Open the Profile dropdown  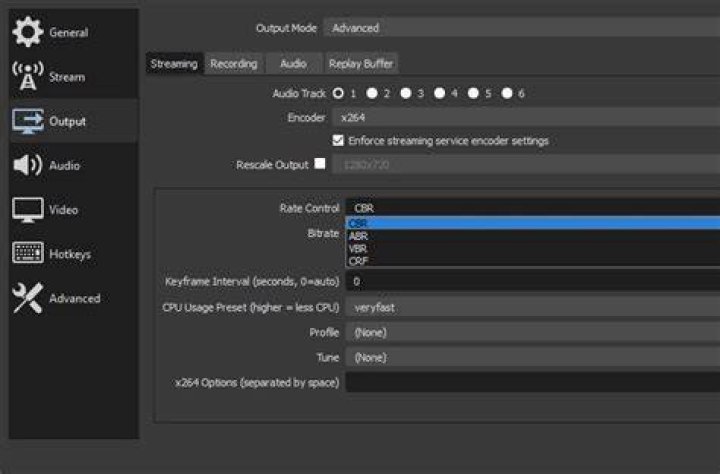coord(533,333)
